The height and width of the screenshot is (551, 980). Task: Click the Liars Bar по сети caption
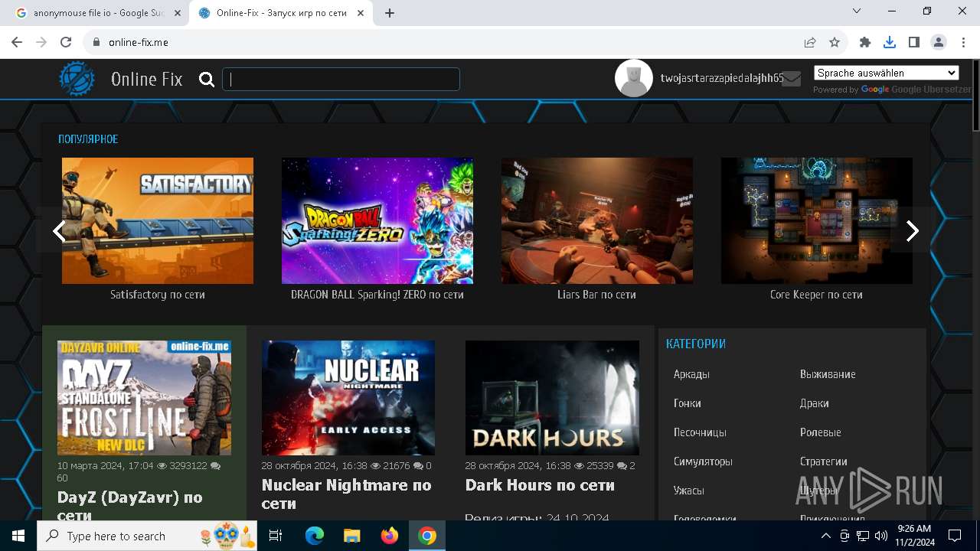(597, 295)
